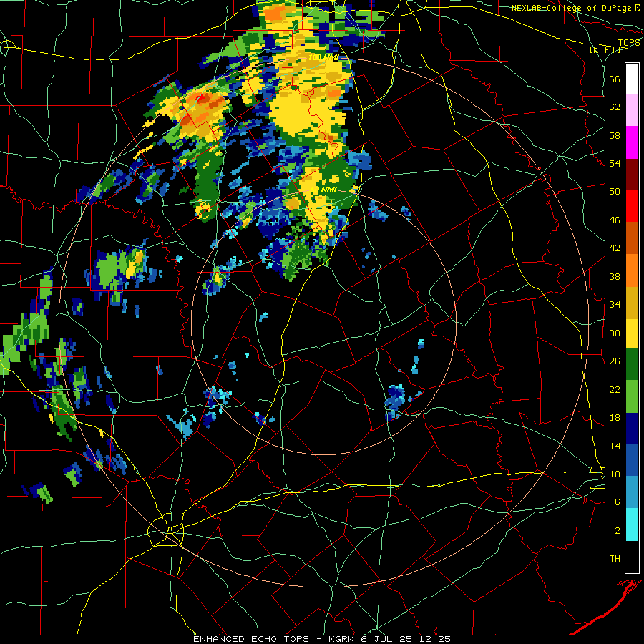Click the 50 NMI range ring label
Screen dimensions: 644x644
tap(323, 190)
